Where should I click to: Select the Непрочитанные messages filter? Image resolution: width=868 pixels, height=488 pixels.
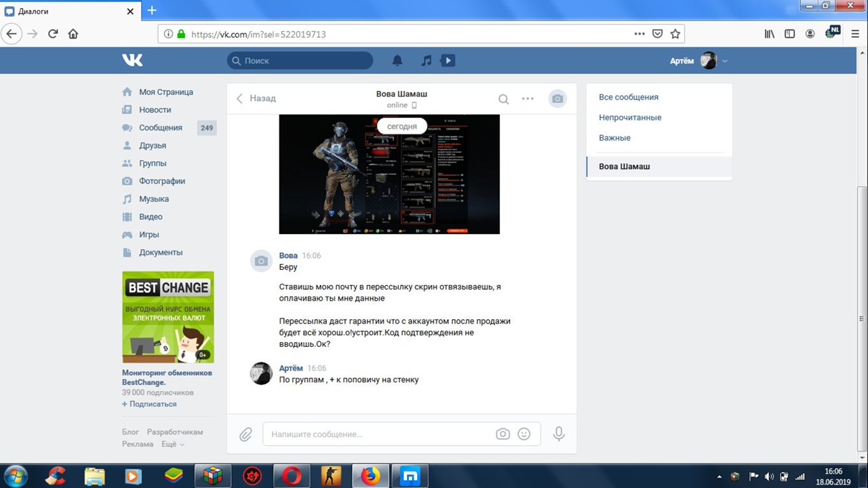pyautogui.click(x=630, y=117)
